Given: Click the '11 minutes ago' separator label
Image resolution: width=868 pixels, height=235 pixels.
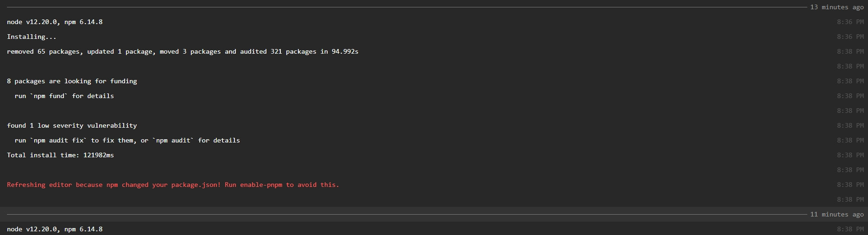Looking at the screenshot, I should [x=837, y=214].
